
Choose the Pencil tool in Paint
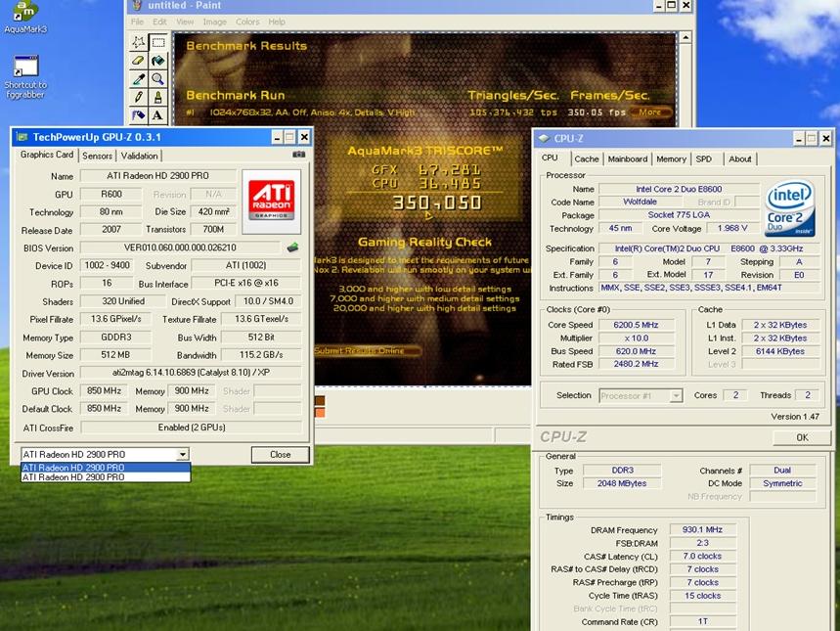pyautogui.click(x=139, y=97)
